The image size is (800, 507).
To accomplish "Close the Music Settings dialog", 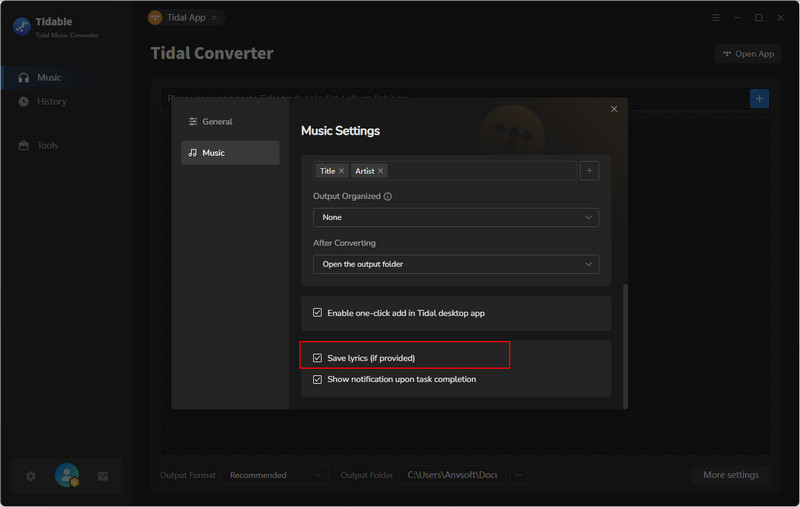I will pyautogui.click(x=614, y=109).
